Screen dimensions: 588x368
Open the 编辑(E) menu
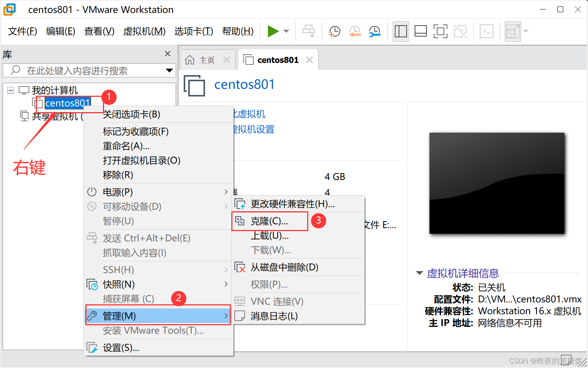tap(61, 31)
